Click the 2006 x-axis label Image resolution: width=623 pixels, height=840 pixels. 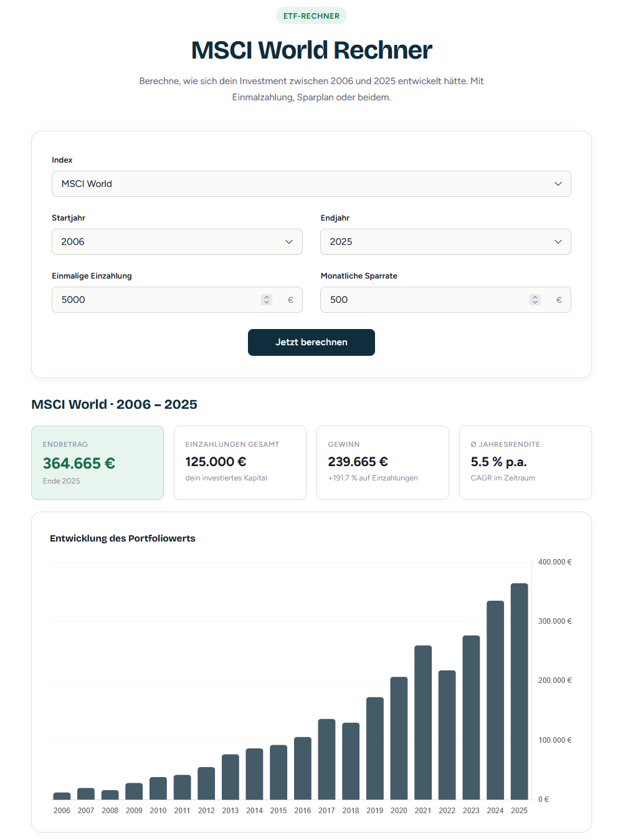62,811
